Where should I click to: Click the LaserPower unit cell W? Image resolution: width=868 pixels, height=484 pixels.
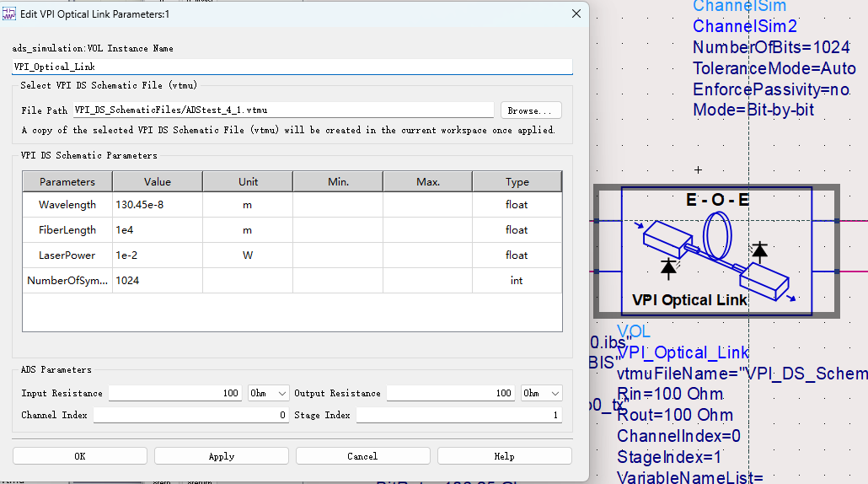click(248, 255)
